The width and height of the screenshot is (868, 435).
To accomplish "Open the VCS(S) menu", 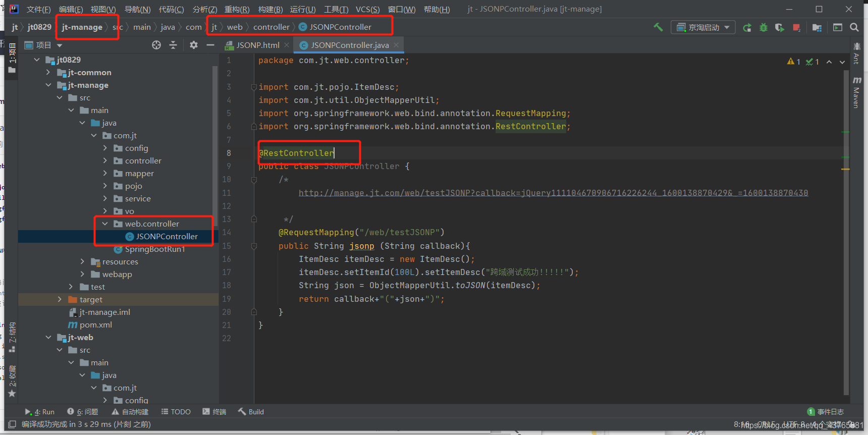I will pyautogui.click(x=367, y=9).
